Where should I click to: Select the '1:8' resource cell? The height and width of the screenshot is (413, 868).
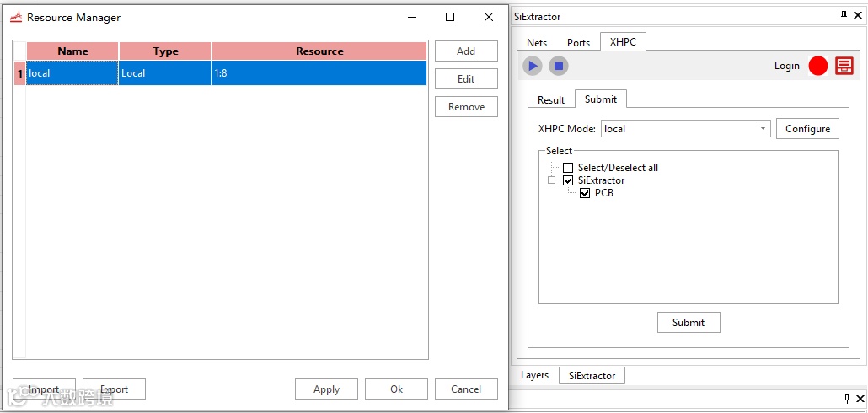click(x=319, y=73)
